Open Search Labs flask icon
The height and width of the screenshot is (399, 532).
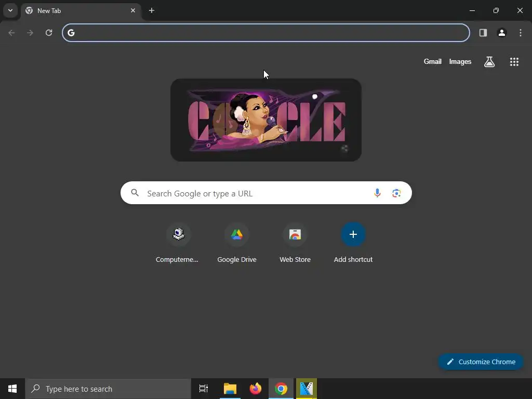(489, 62)
